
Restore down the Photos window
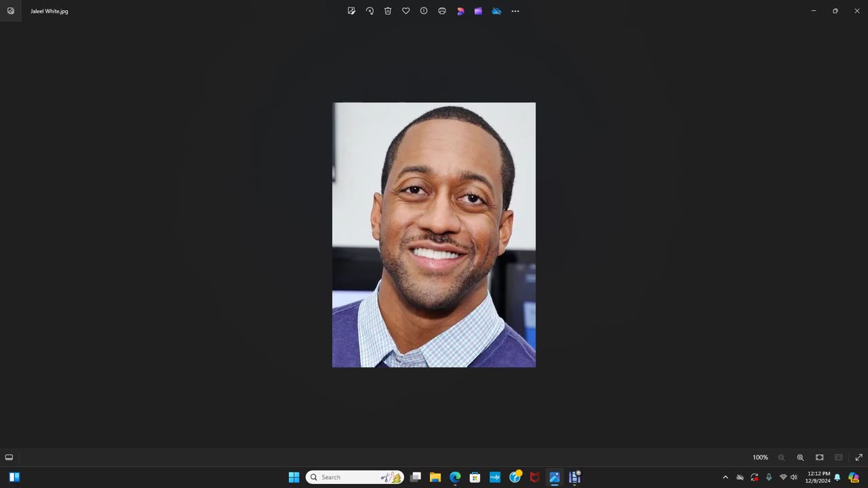click(835, 11)
